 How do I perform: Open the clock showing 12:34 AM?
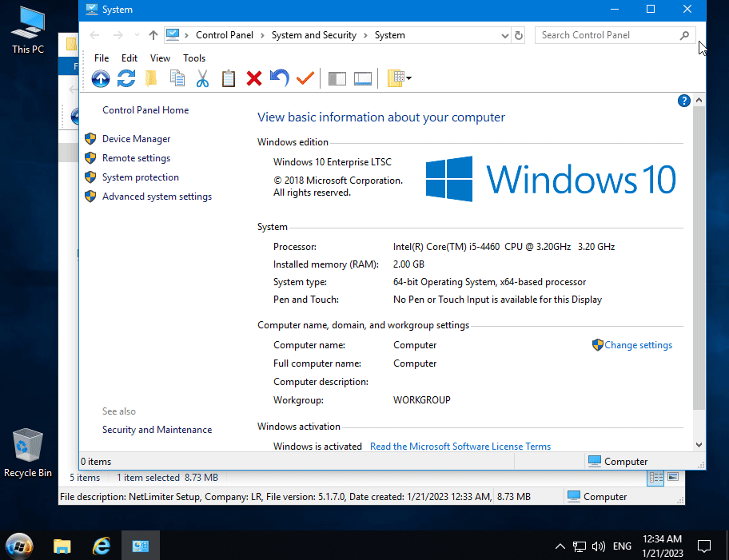tap(663, 546)
